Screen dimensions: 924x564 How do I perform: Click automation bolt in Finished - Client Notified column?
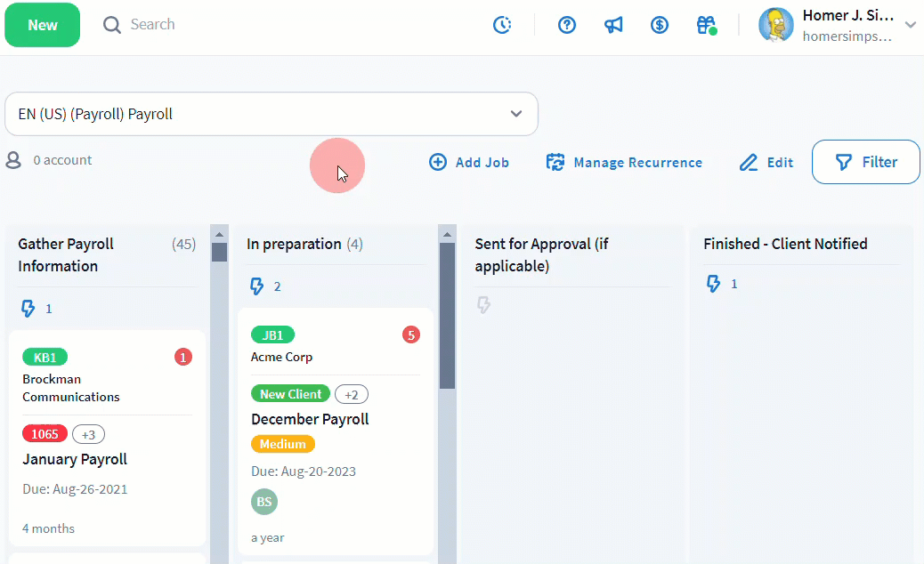tap(713, 284)
